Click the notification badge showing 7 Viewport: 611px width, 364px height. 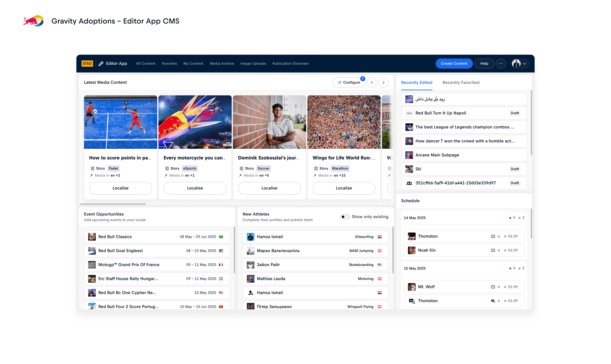[x=363, y=79]
